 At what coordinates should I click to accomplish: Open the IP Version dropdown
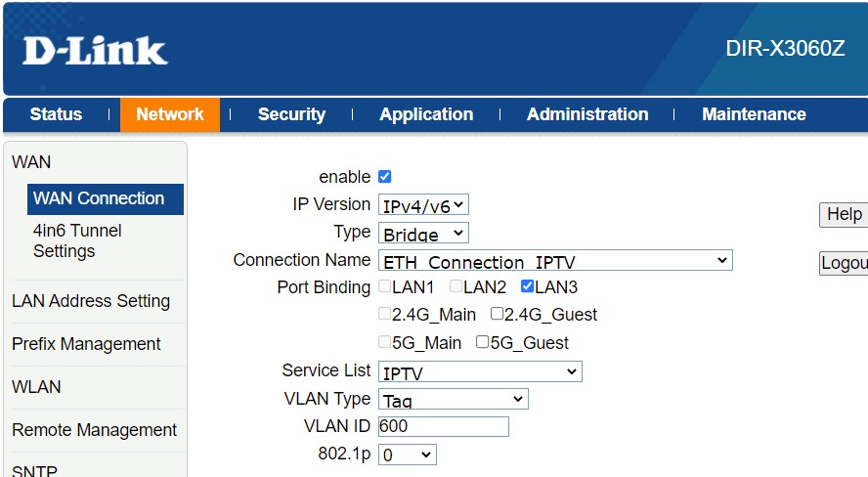423,205
